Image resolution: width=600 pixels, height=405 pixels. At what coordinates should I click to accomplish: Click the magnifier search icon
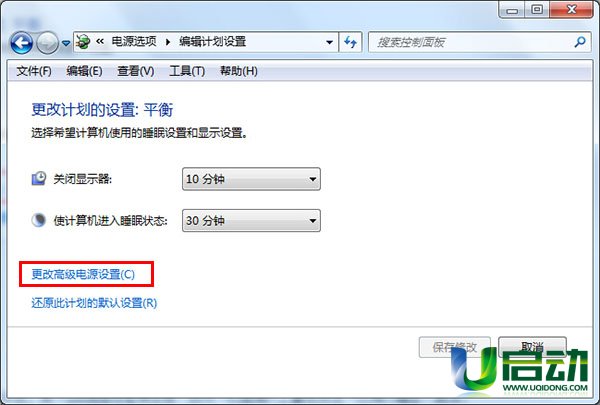(580, 42)
